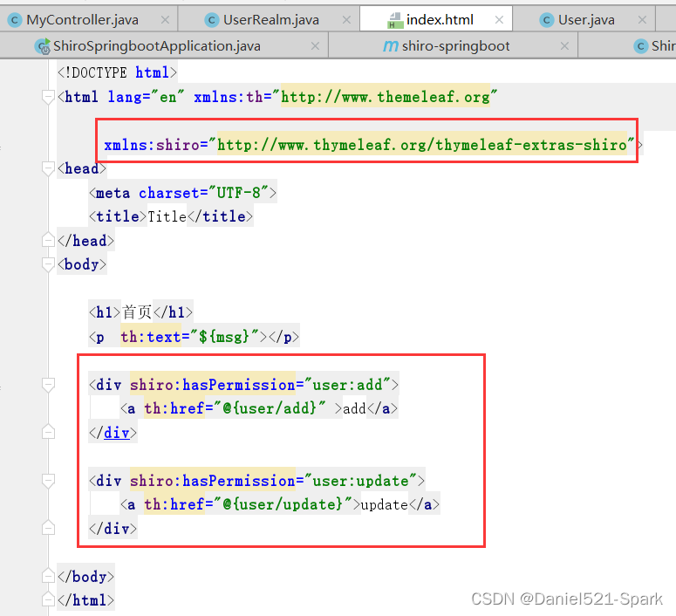Screen dimensions: 676x616
Task: Click the User.java class icon
Action: pyautogui.click(x=547, y=20)
